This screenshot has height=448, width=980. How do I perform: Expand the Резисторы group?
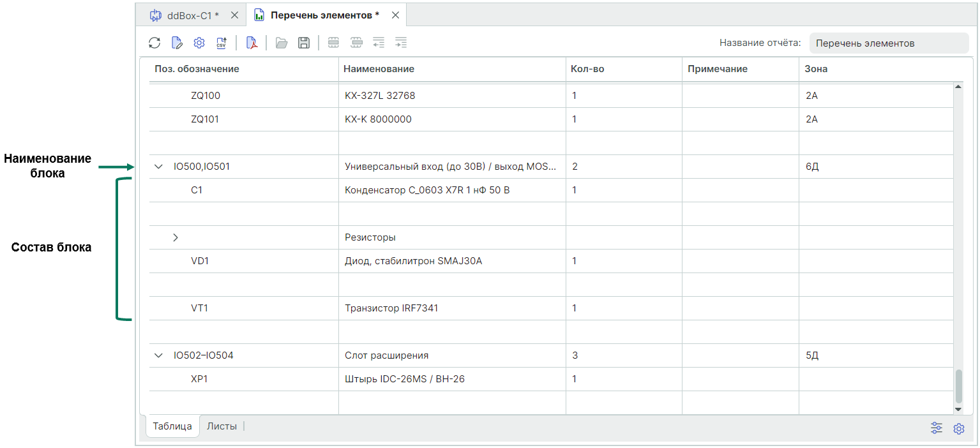(176, 237)
